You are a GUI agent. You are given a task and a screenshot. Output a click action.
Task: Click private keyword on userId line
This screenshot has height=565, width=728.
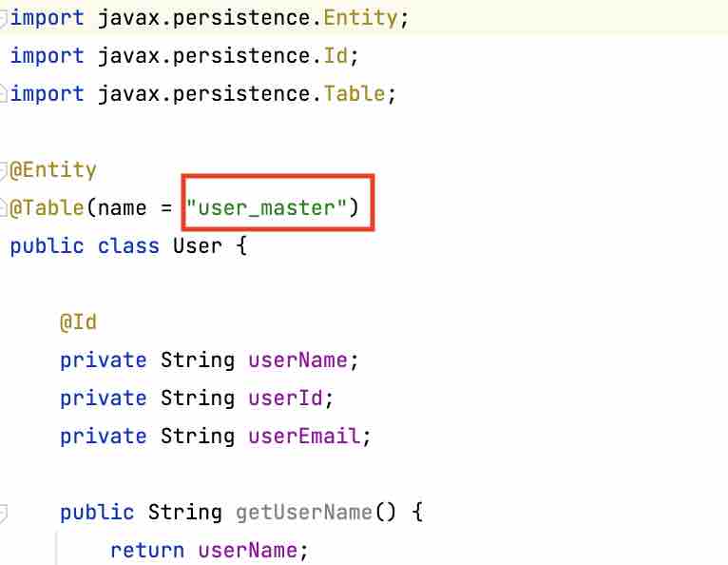(103, 399)
